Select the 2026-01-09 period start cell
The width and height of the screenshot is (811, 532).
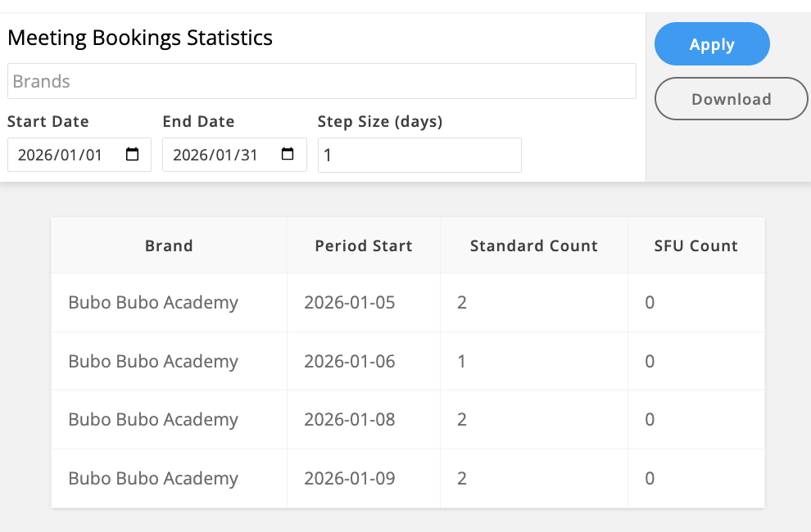350,479
